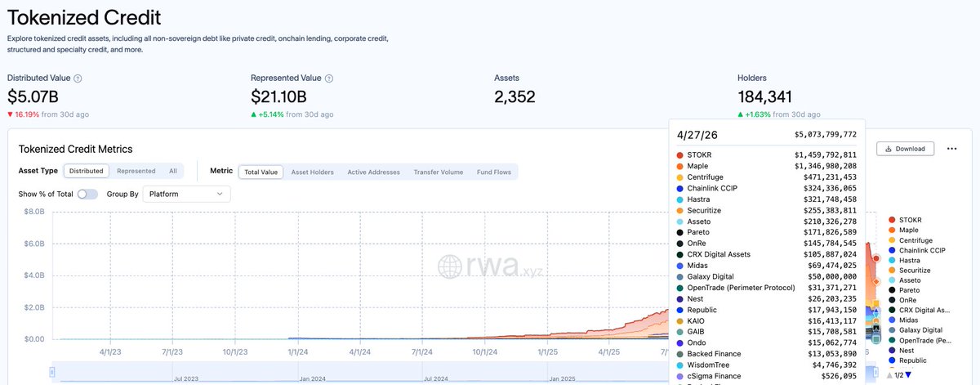Open the info icon beside Represented Value
The height and width of the screenshot is (385, 980).
329,78
